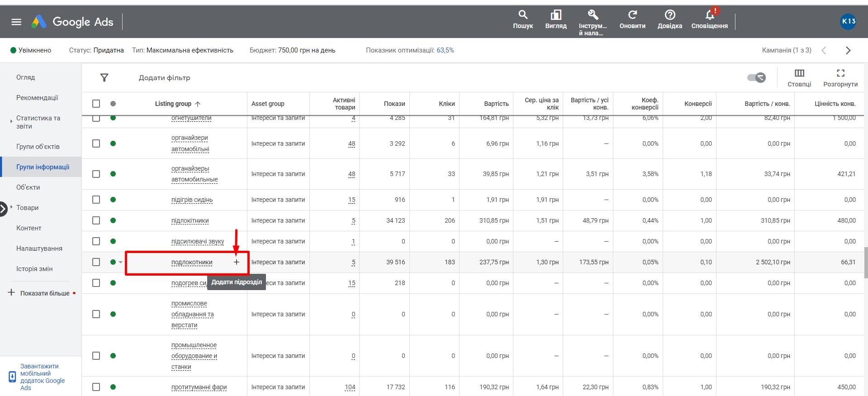Click plus icon beside Показати більше
The image size is (868, 396).
(11, 293)
